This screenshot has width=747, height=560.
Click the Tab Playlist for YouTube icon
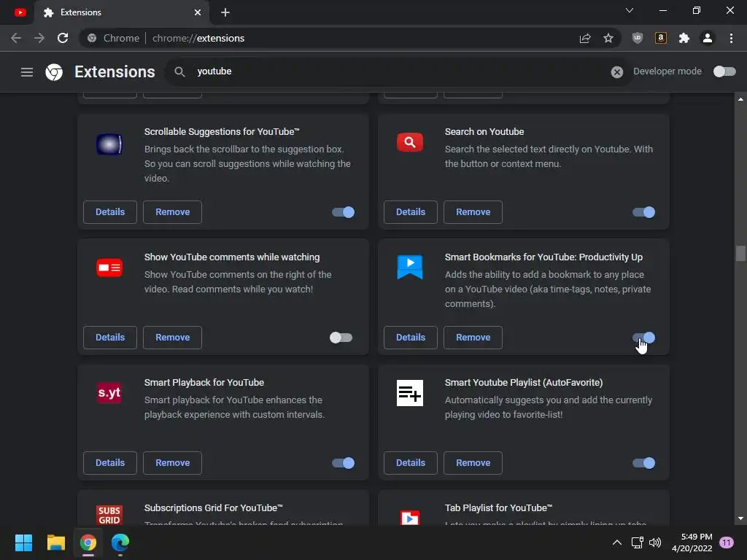[410, 517]
